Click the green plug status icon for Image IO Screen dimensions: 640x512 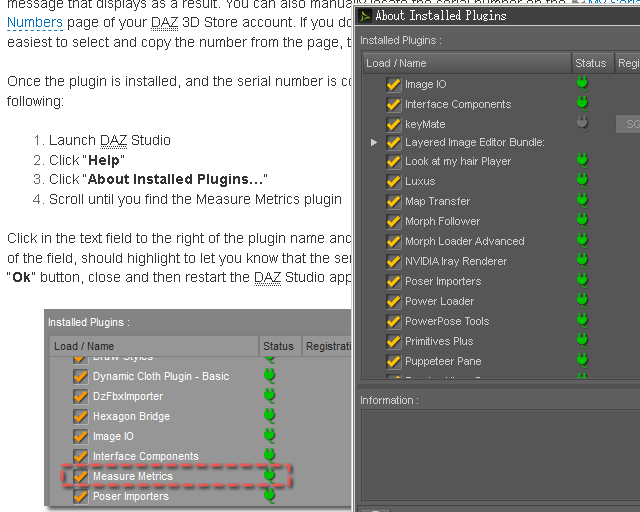tap(582, 83)
